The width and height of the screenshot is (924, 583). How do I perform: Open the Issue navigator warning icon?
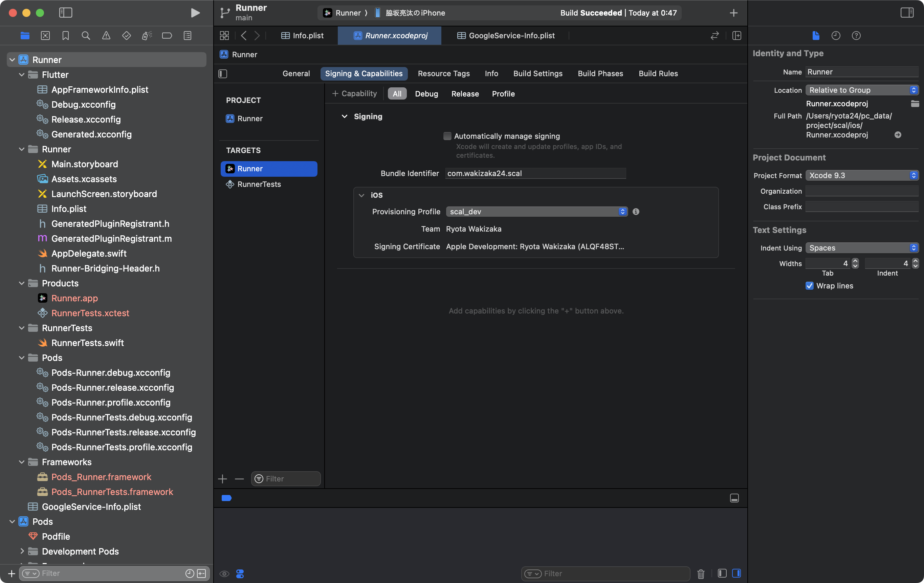(x=106, y=36)
